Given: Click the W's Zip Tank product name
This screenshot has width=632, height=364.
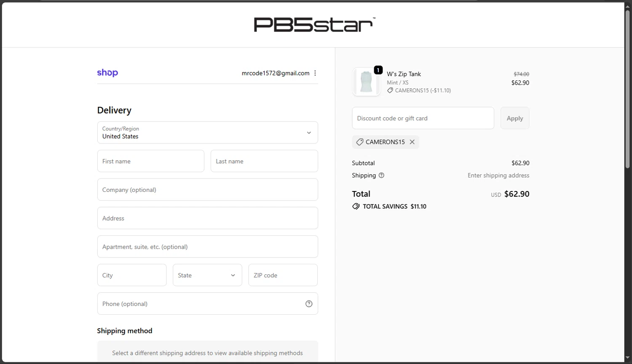Looking at the screenshot, I should (404, 74).
